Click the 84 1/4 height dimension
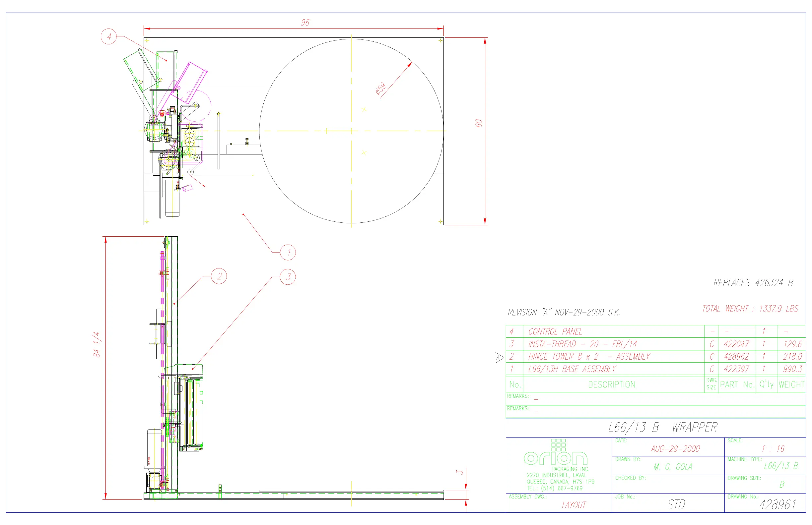 [97, 344]
